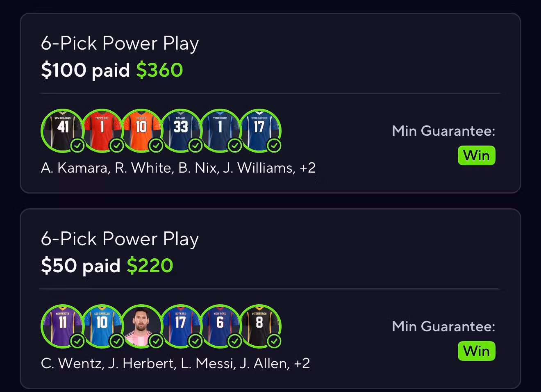Click checkmark badge on Indianapolis jersey
Screen dimensions: 541x392
coord(274,145)
